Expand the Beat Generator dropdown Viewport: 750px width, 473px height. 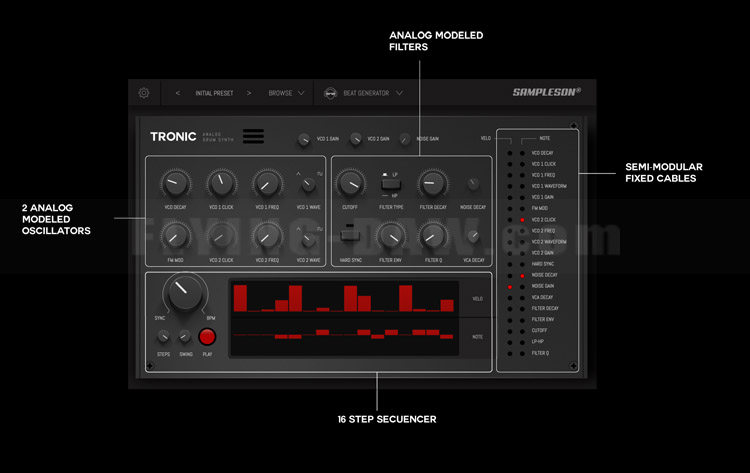pos(373,93)
